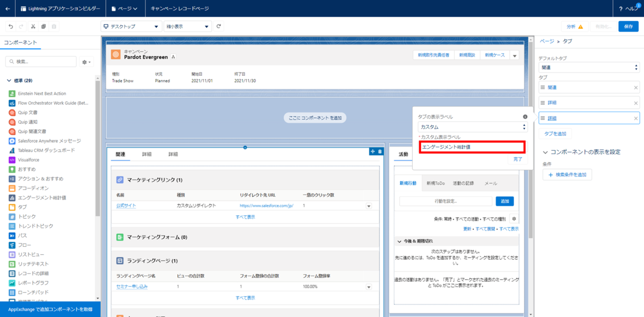
Task: Open the activity timeline filter gear
Action: pos(514,219)
